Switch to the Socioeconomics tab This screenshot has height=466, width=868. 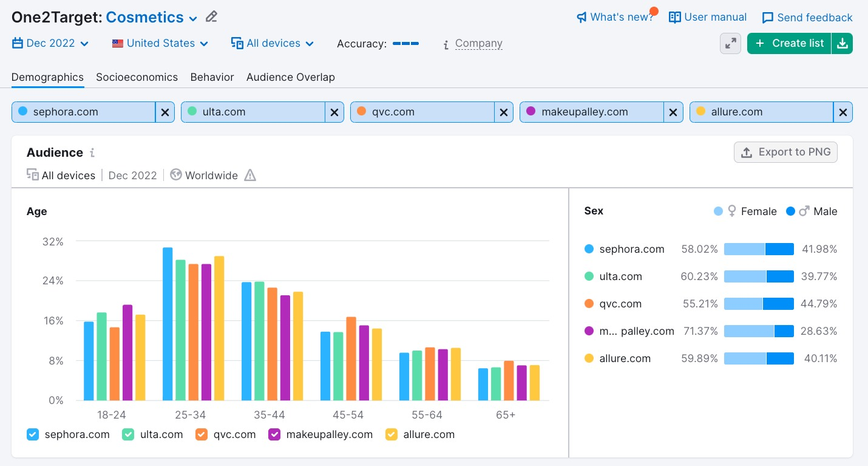[x=137, y=77]
